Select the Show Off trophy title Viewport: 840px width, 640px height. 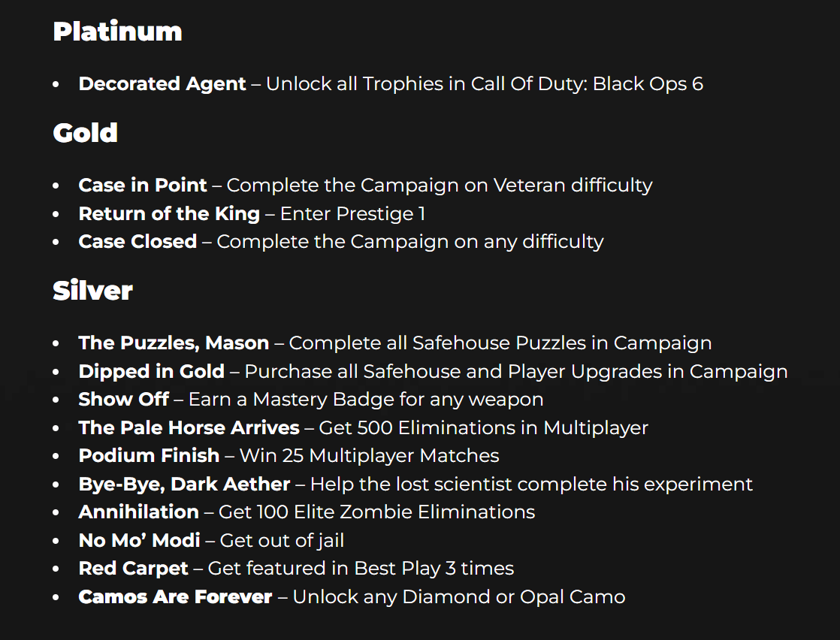click(x=124, y=400)
